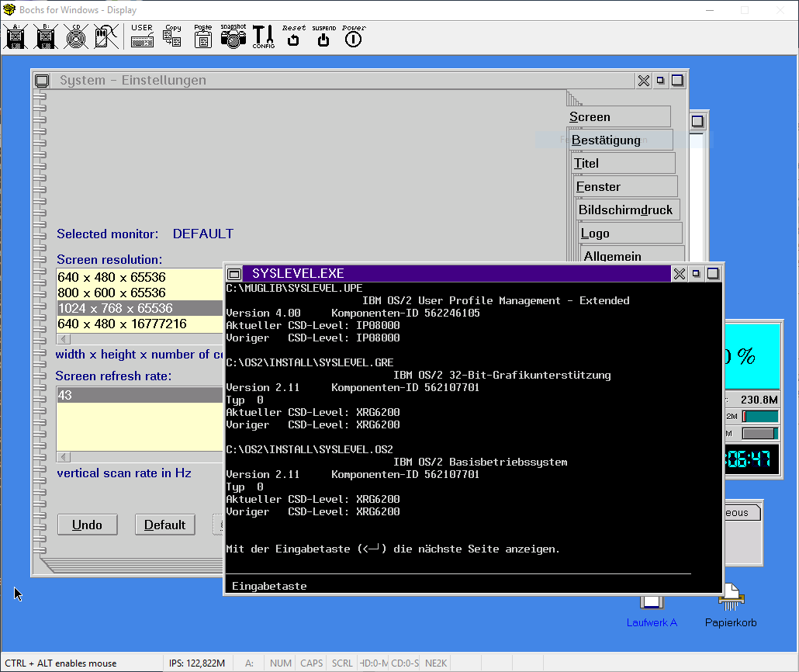
Task: Click left scroll arrow under refresh rate list
Action: [64, 457]
